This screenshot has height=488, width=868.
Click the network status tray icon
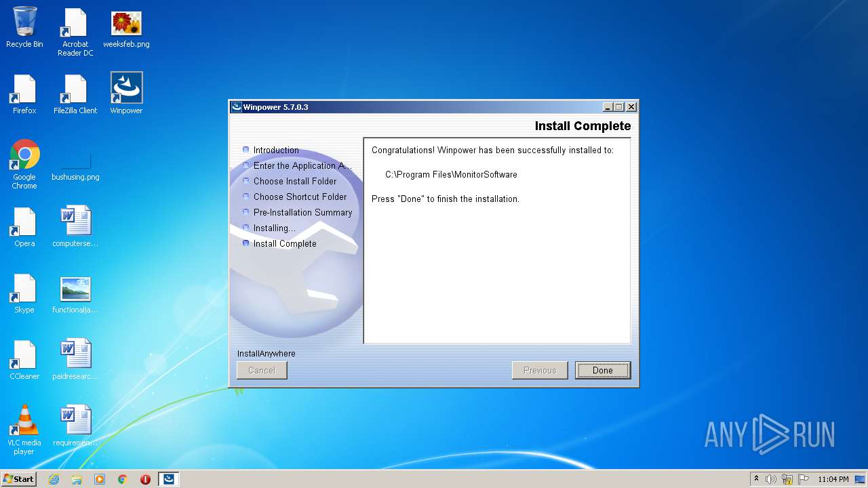787,479
